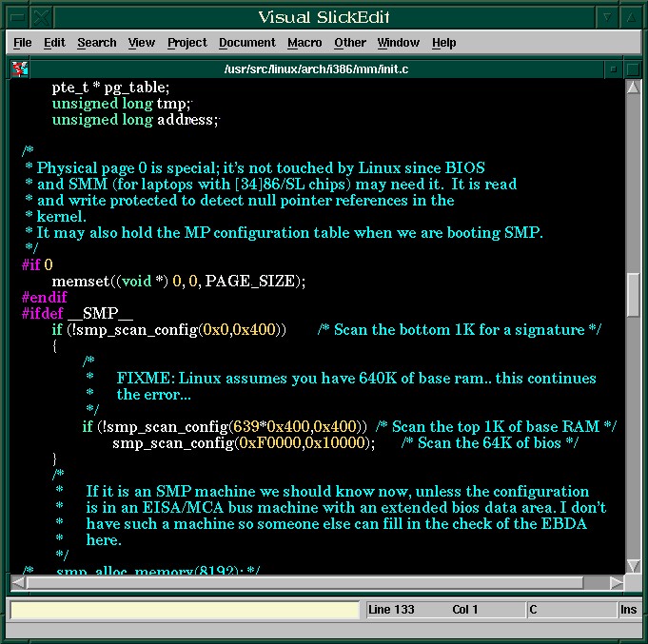648x644 pixels.
Task: Click 'pte_t * pg_table;' declaration
Action: point(110,88)
